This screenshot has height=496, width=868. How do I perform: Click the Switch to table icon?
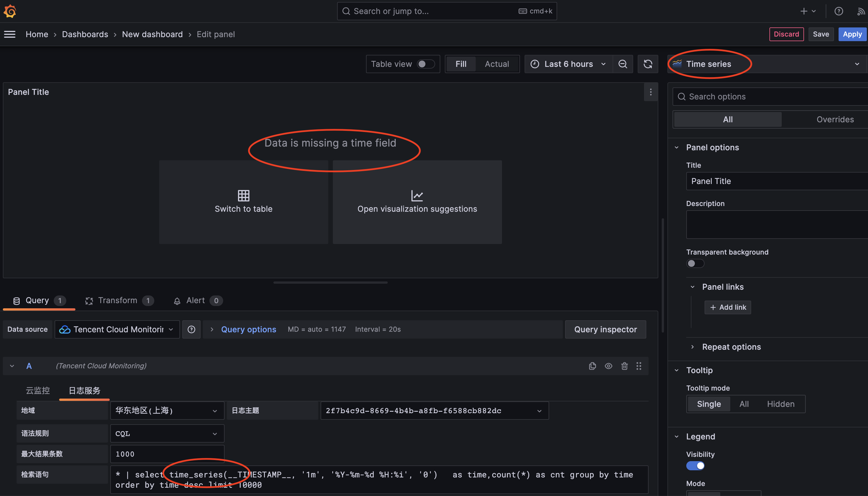(x=243, y=195)
